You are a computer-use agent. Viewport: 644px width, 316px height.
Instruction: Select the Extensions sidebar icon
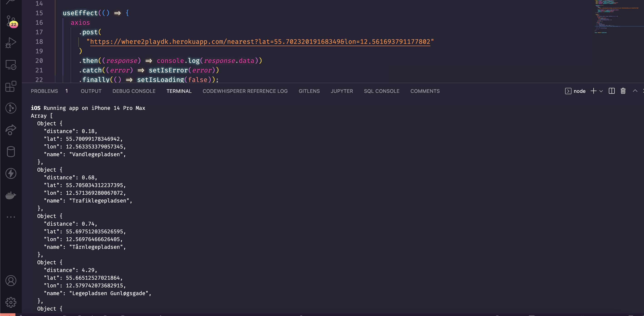(x=11, y=86)
